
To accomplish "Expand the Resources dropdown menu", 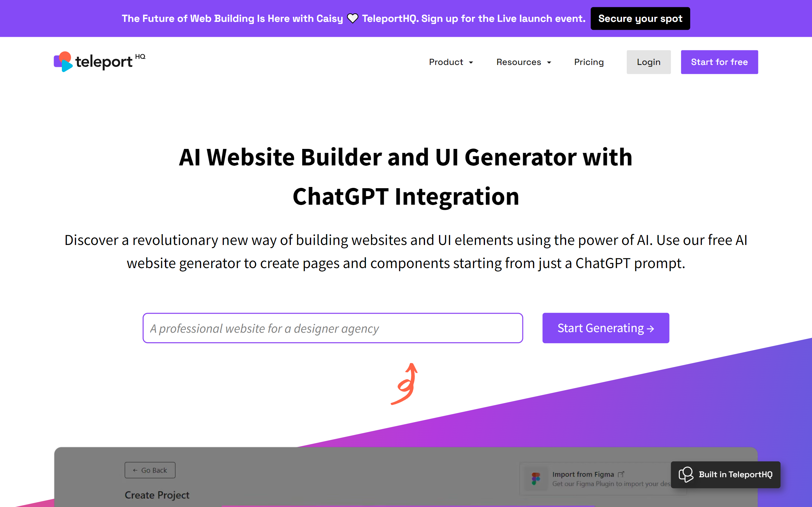I will point(523,62).
